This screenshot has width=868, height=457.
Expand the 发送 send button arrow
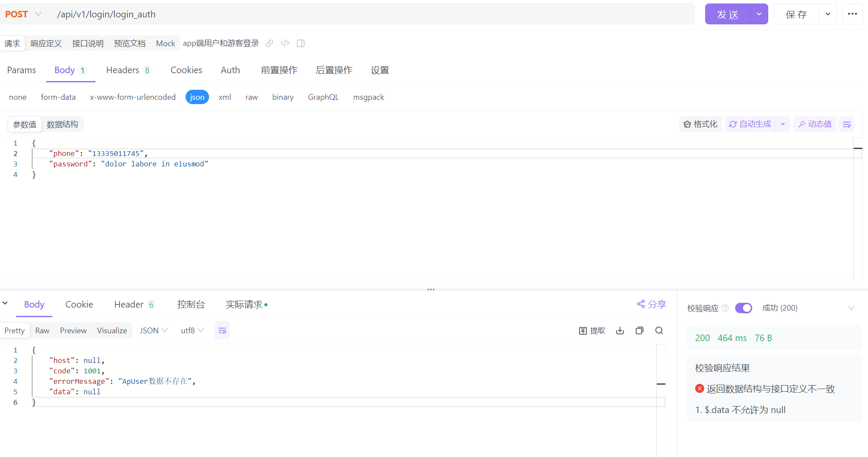pos(759,14)
